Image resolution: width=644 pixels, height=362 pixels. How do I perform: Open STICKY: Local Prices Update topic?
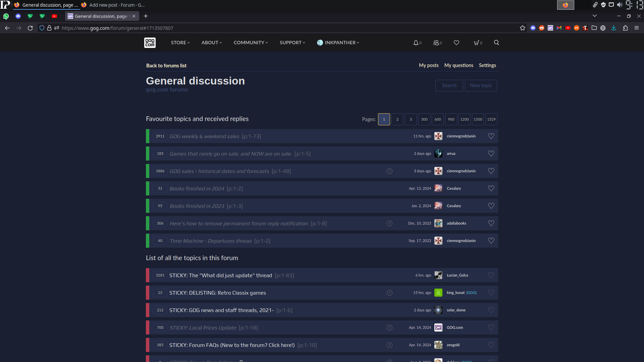tap(203, 328)
